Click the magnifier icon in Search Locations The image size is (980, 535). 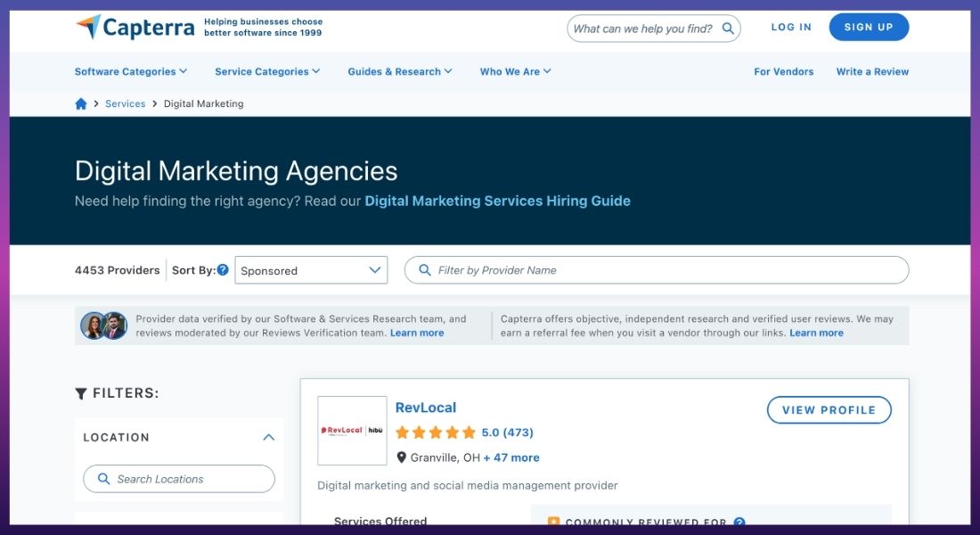click(x=103, y=479)
